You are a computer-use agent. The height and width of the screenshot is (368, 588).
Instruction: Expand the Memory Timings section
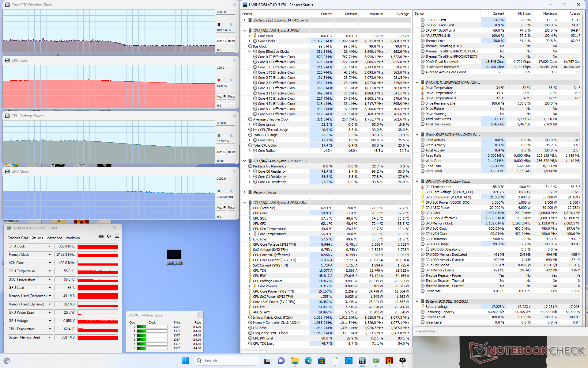(x=244, y=192)
